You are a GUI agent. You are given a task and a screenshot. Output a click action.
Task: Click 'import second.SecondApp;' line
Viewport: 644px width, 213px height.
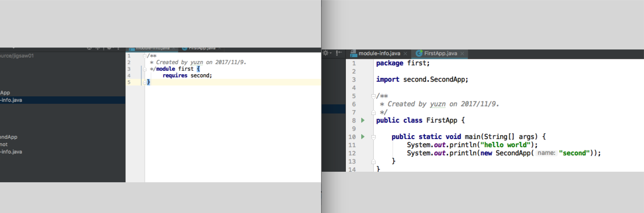pyautogui.click(x=422, y=80)
